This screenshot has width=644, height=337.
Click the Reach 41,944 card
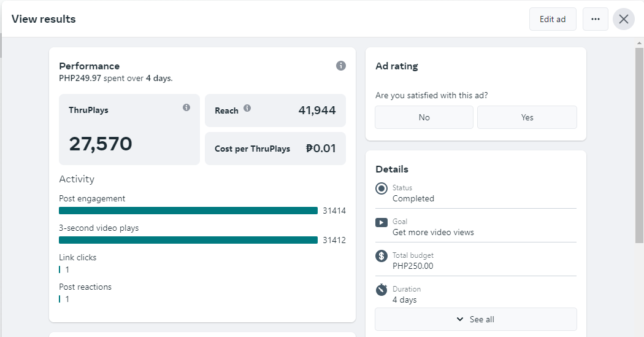[275, 110]
